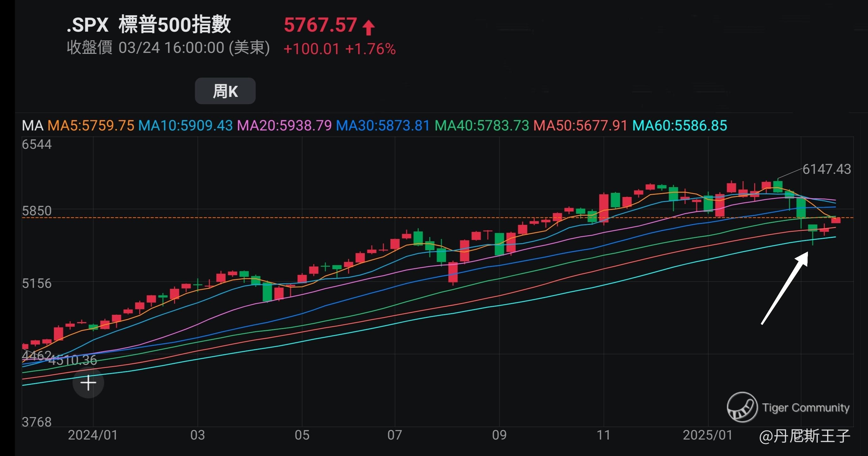Image resolution: width=868 pixels, height=456 pixels.
Task: Click the 2025/01 date axis label
Action: point(708,435)
